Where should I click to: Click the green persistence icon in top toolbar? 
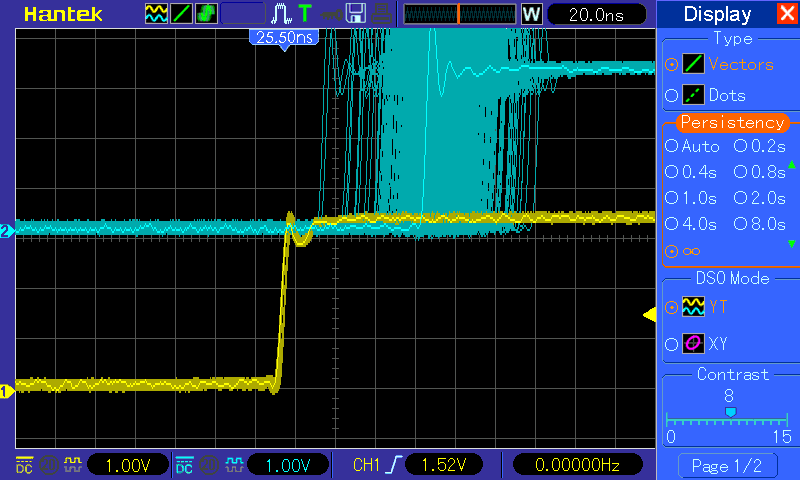(x=206, y=14)
